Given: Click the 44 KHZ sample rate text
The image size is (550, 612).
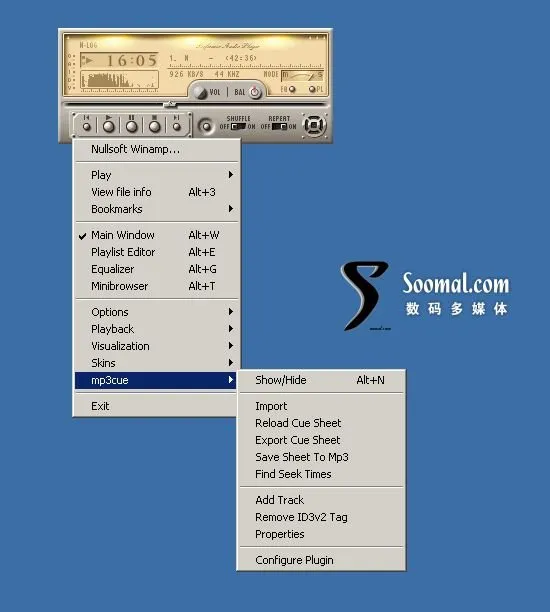Looking at the screenshot, I should tap(226, 74).
